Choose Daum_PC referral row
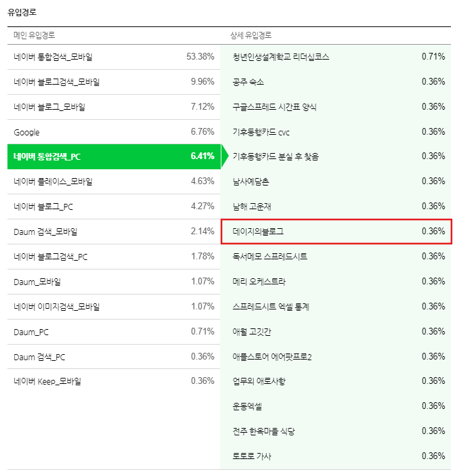Screen dimensions: 455x476 [x=114, y=332]
